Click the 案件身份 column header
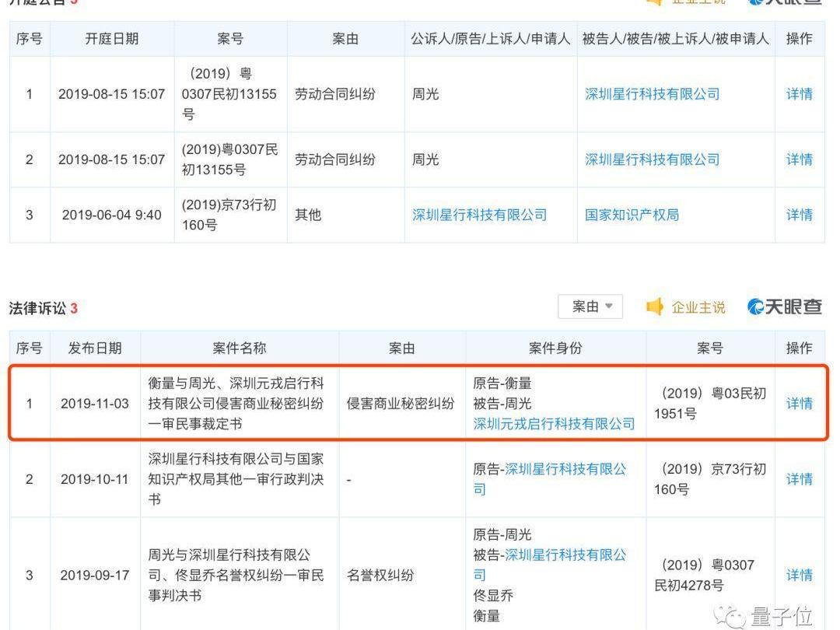 pyautogui.click(x=555, y=348)
